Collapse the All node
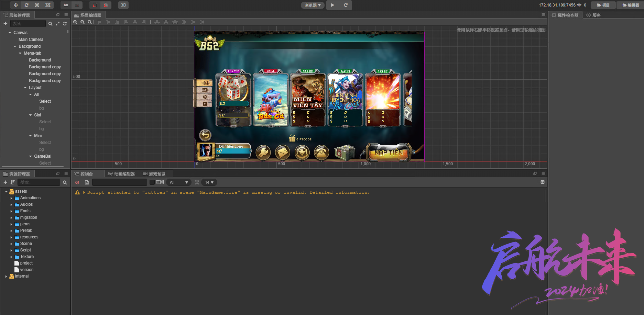The height and width of the screenshot is (315, 644). coord(30,94)
